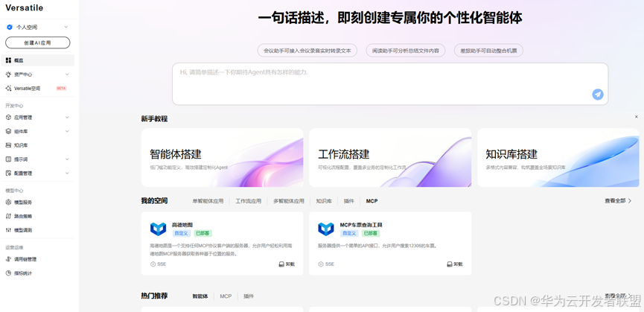Click the Versatile logo text
The height and width of the screenshot is (312, 644).
point(25,7)
